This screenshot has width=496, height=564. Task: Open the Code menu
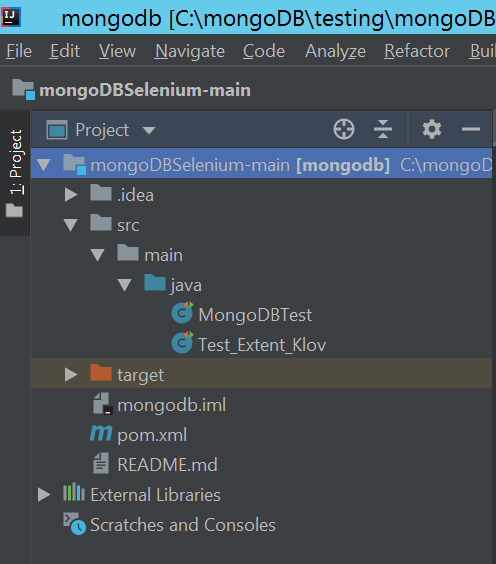(264, 51)
